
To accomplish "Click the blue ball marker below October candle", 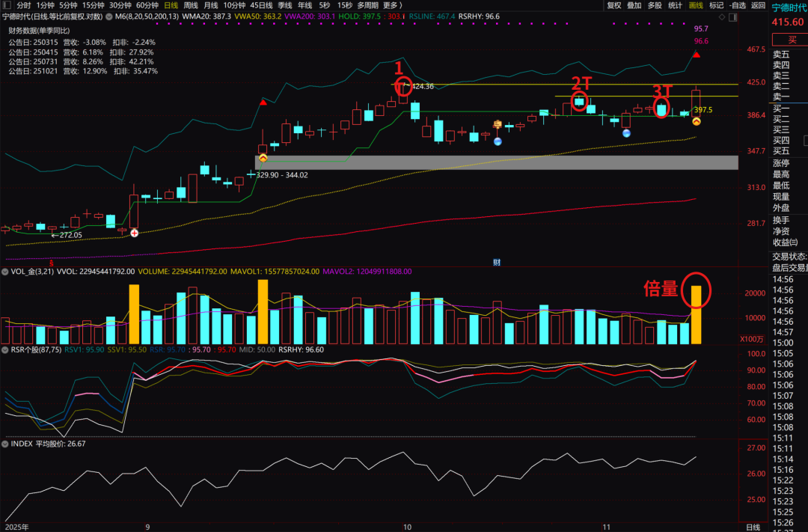I will point(498,141).
